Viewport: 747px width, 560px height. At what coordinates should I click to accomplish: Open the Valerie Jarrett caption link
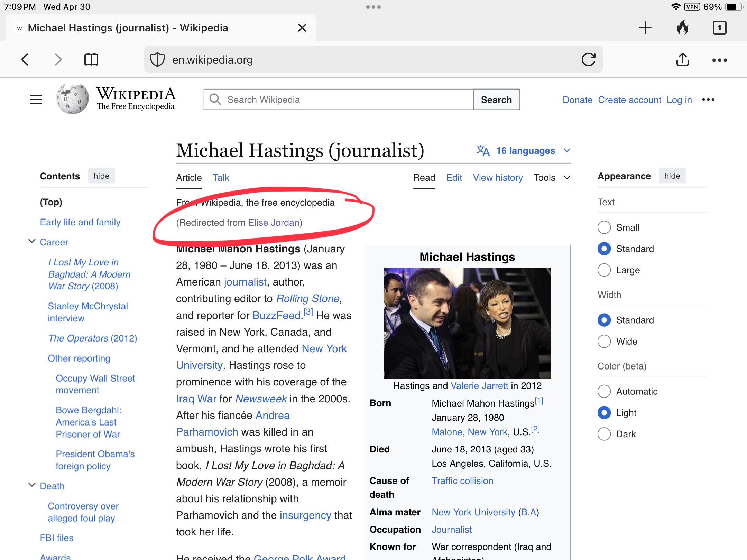point(479,386)
